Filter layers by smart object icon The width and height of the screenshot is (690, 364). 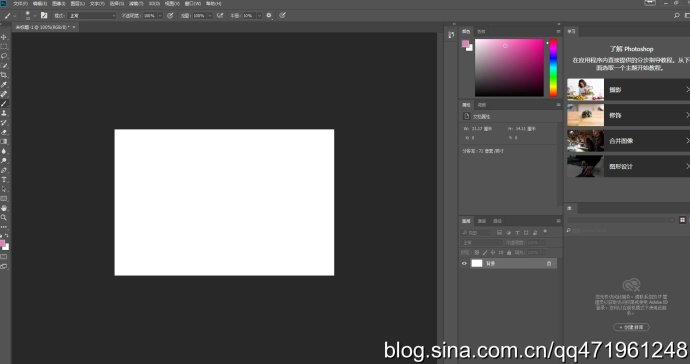click(535, 232)
